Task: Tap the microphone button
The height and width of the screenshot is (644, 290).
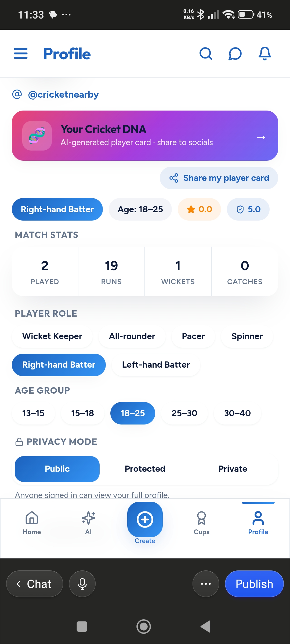Action: tap(82, 584)
